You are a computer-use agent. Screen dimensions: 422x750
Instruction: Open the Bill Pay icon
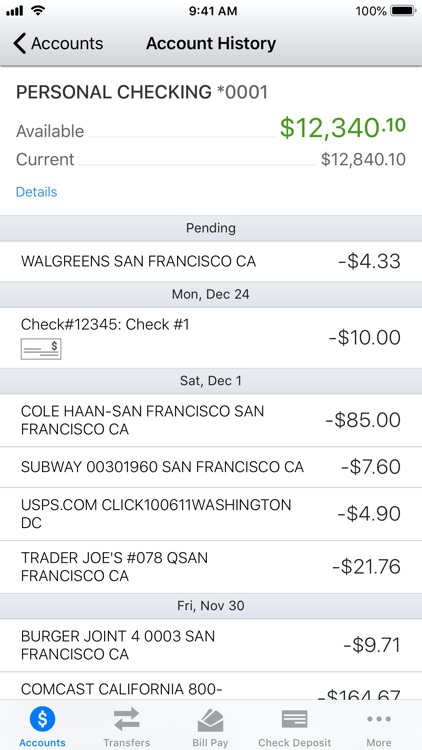[211, 720]
